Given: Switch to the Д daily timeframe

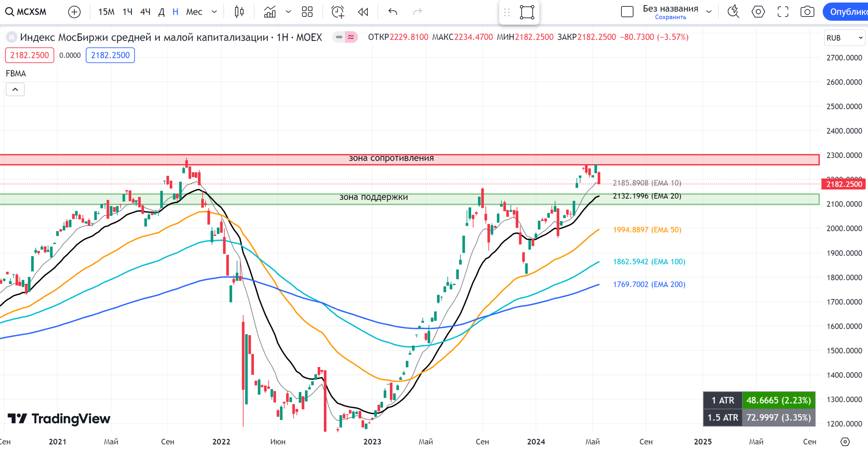Looking at the screenshot, I should [161, 12].
